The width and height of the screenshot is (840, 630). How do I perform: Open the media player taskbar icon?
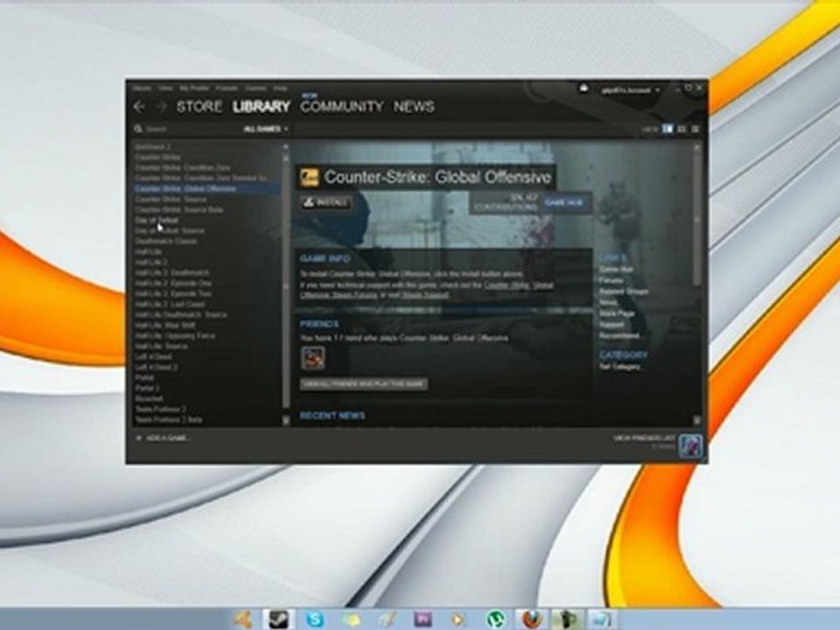coord(458,619)
